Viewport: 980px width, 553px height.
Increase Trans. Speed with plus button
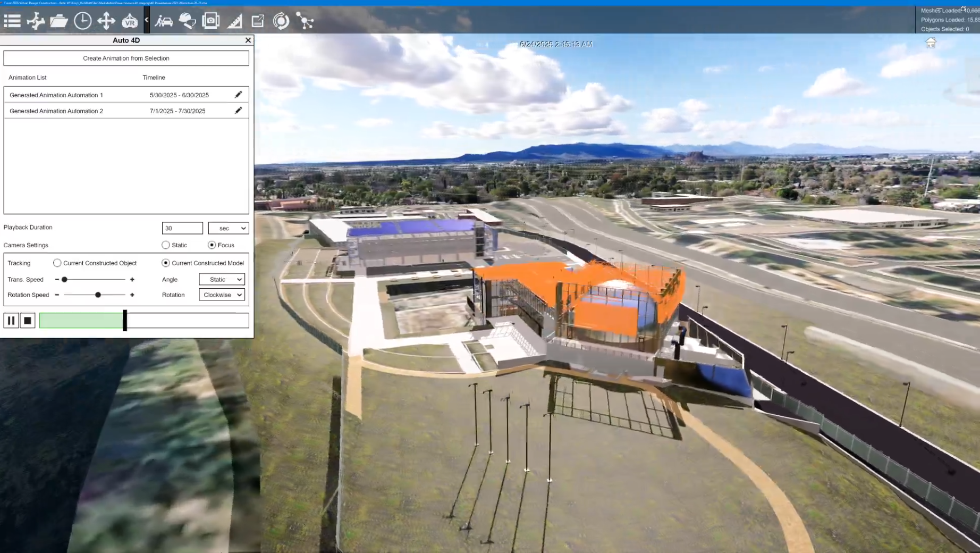(x=132, y=279)
